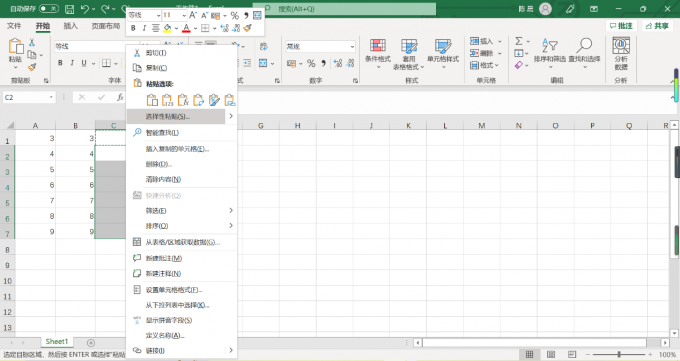
Task: Expand the 选择性粘贴 Paste Special submenu arrow
Action: tap(231, 116)
